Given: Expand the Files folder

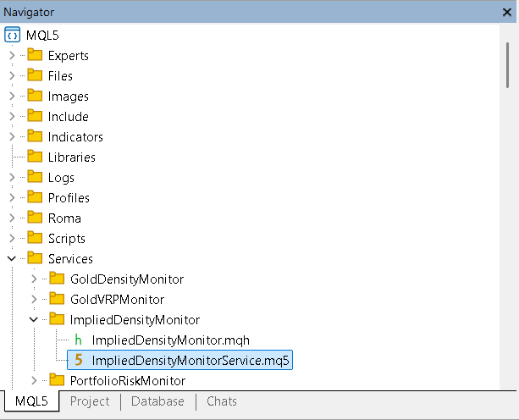Looking at the screenshot, I should (x=12, y=75).
